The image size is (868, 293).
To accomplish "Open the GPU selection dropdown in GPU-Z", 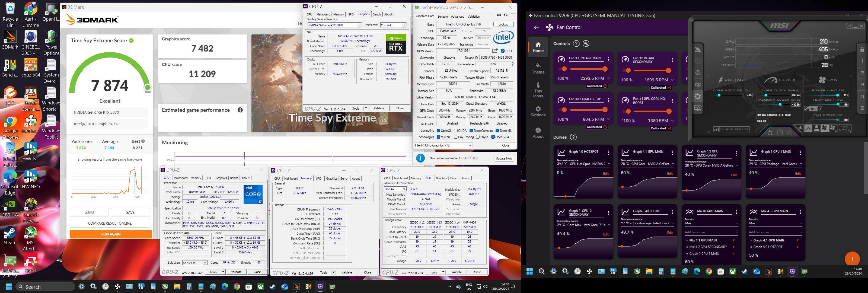I will 443,145.
